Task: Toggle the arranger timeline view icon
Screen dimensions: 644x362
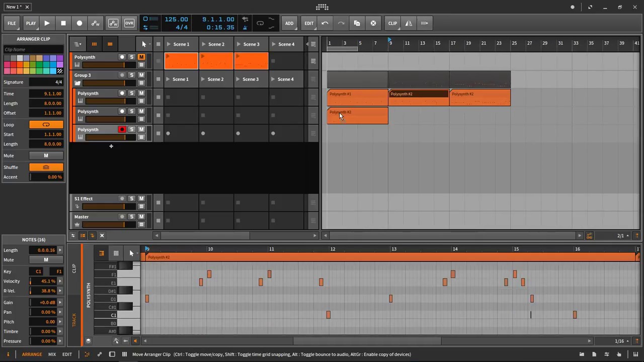Action: [110, 44]
